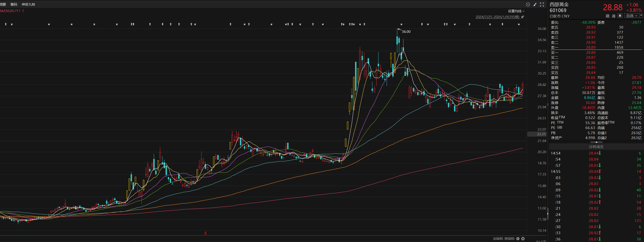This screenshot has width=644, height=242.
Task: Select the drawing brush tool icon
Action: coord(535,4)
